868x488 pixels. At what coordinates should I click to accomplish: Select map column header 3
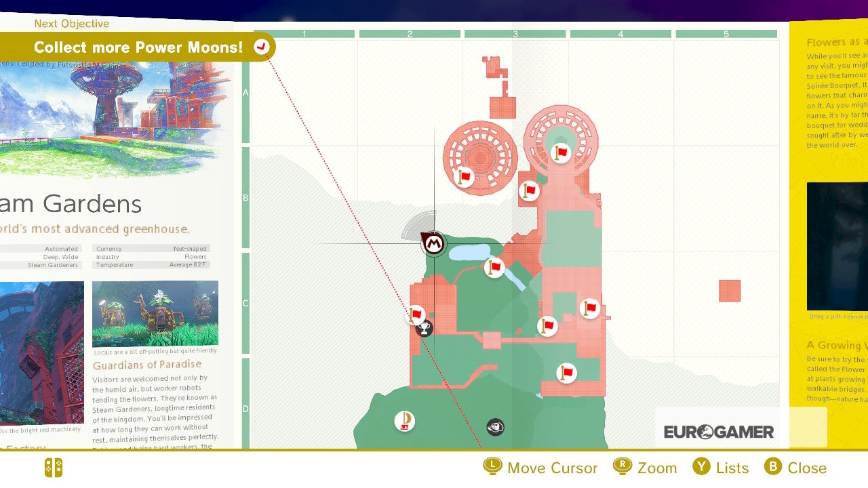pyautogui.click(x=515, y=34)
